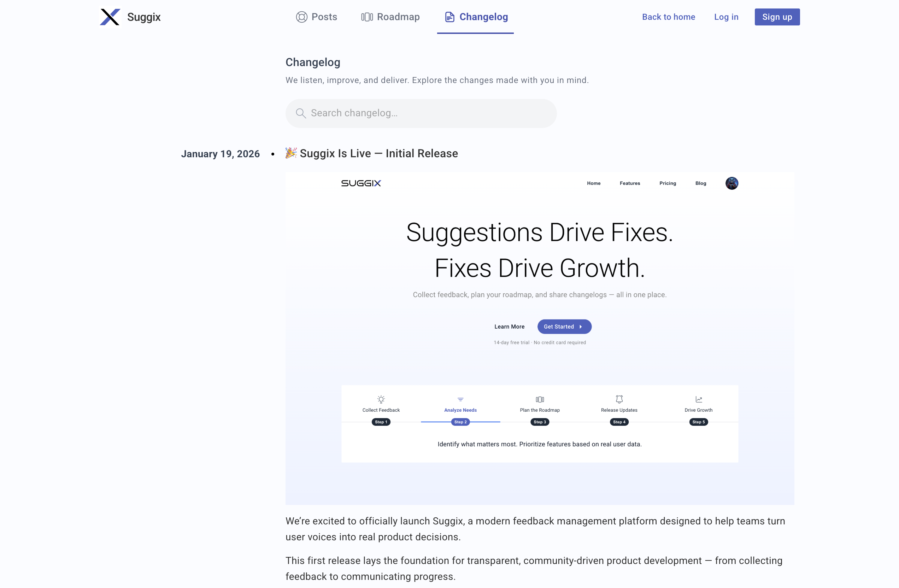This screenshot has width=899, height=588.
Task: Open the Log in link
Action: (x=725, y=17)
